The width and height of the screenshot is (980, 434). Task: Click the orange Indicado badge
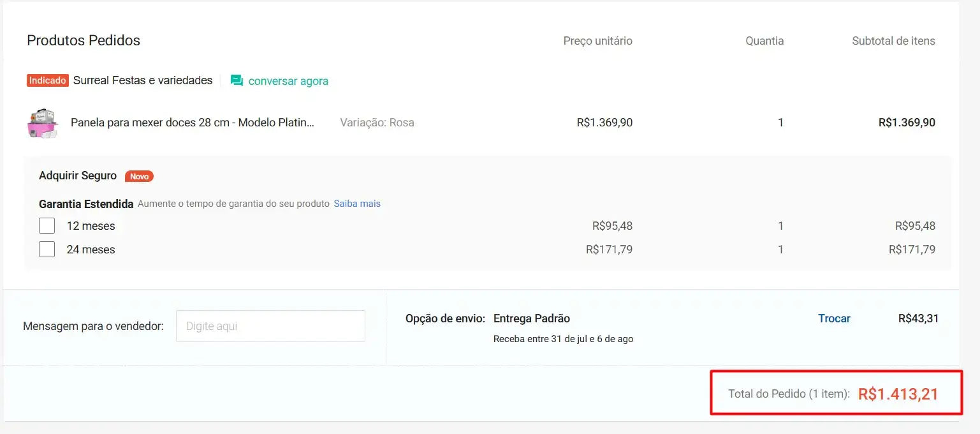pos(48,81)
